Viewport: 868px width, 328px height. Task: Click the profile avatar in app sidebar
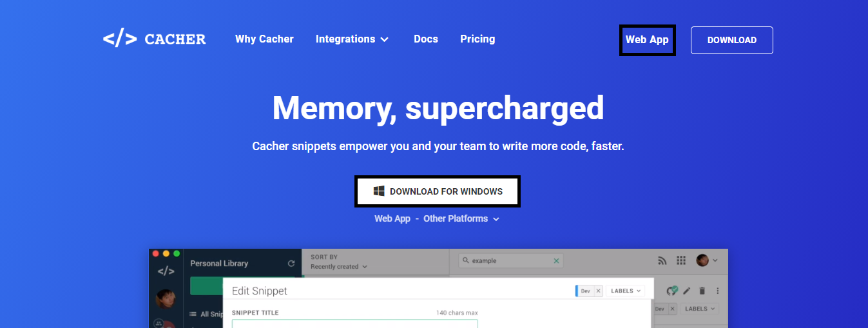[x=166, y=299]
